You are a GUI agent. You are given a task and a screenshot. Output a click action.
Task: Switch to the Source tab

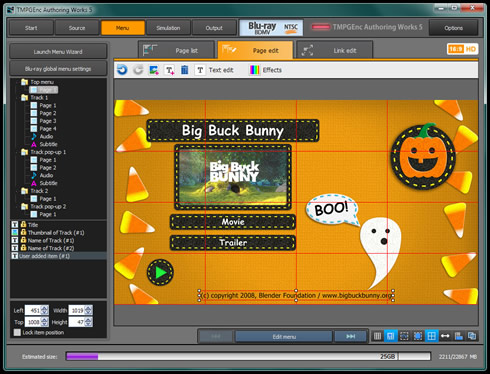pyautogui.click(x=77, y=28)
